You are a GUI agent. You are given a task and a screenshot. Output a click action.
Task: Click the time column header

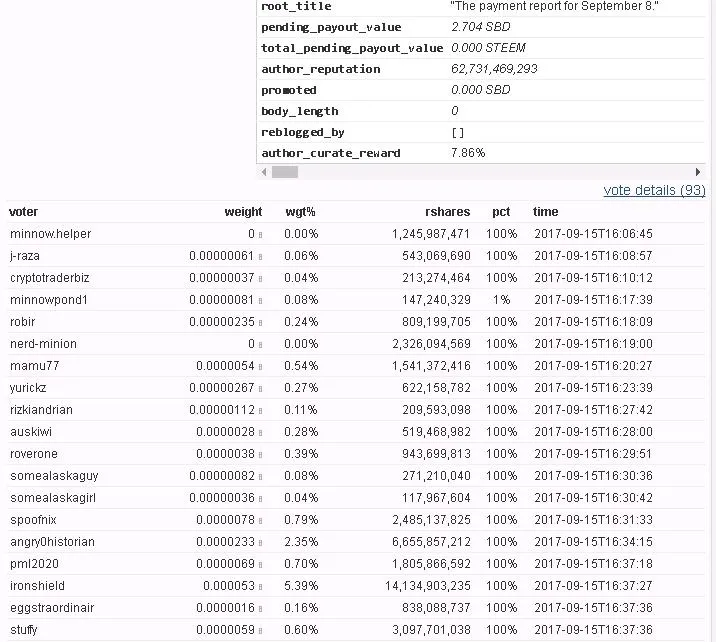545,212
